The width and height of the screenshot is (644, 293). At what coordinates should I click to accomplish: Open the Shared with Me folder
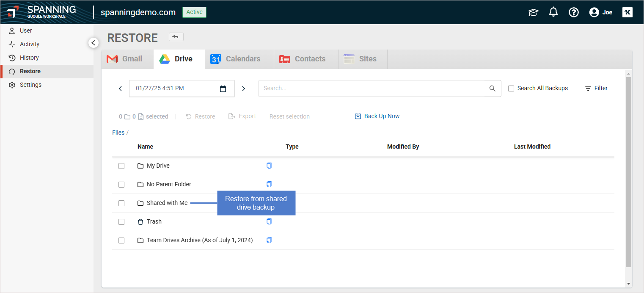[167, 203]
